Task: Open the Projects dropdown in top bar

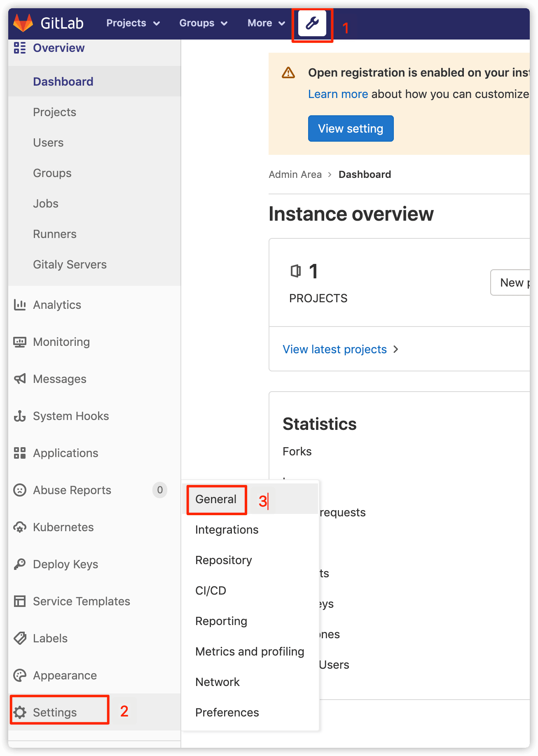Action: [133, 23]
